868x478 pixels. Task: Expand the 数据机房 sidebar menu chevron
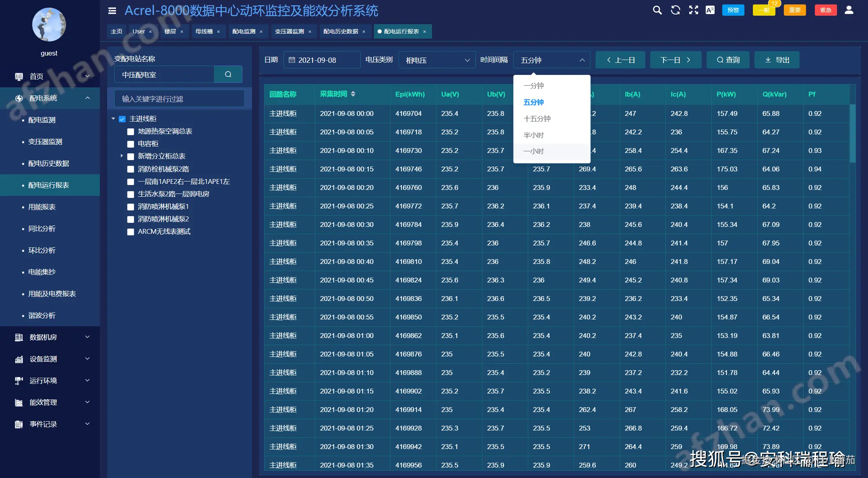tap(87, 337)
